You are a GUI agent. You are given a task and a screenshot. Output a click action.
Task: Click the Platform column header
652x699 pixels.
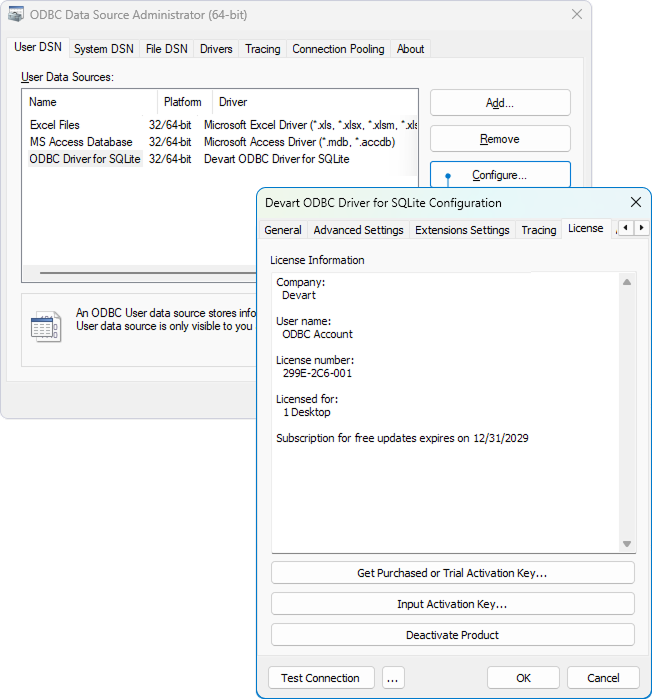coord(185,102)
